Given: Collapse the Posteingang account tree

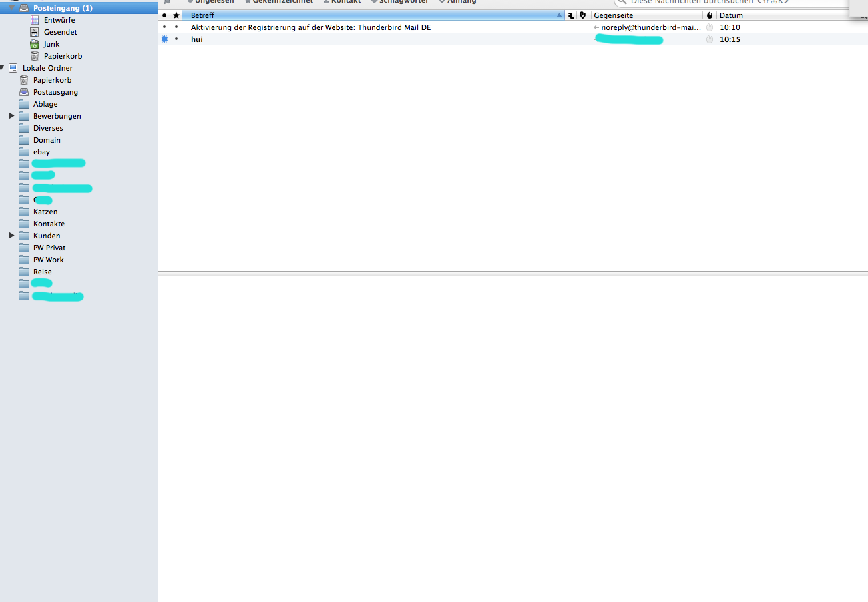Looking at the screenshot, I should coord(11,8).
